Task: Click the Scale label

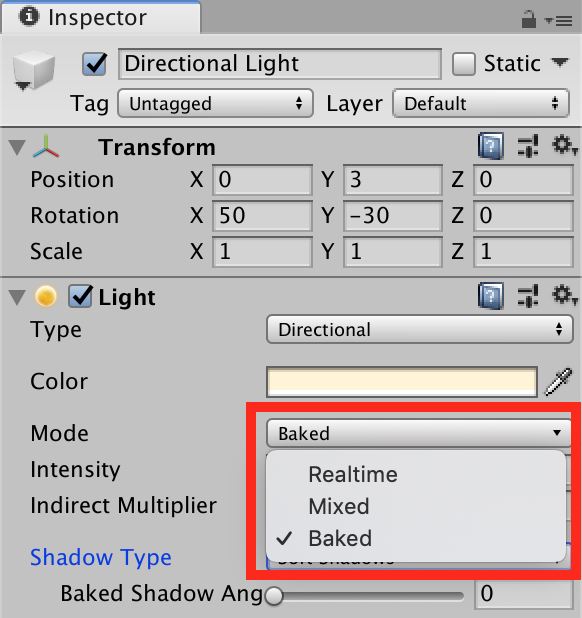Action: pos(57,251)
